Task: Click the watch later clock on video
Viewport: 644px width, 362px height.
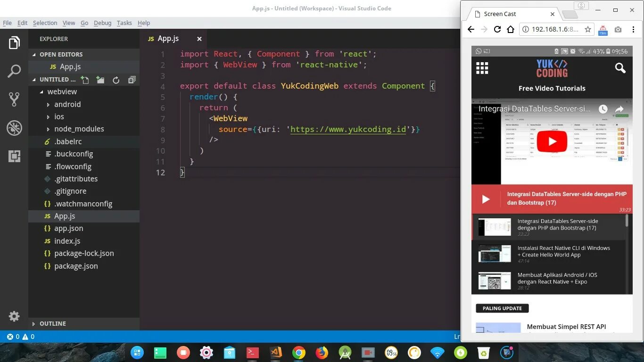Action: pyautogui.click(x=603, y=109)
